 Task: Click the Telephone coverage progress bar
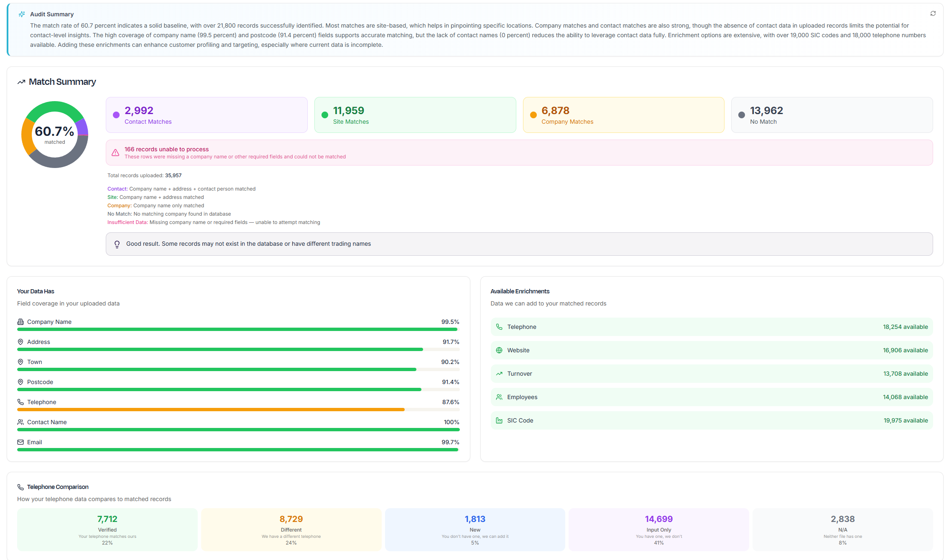pos(237,409)
